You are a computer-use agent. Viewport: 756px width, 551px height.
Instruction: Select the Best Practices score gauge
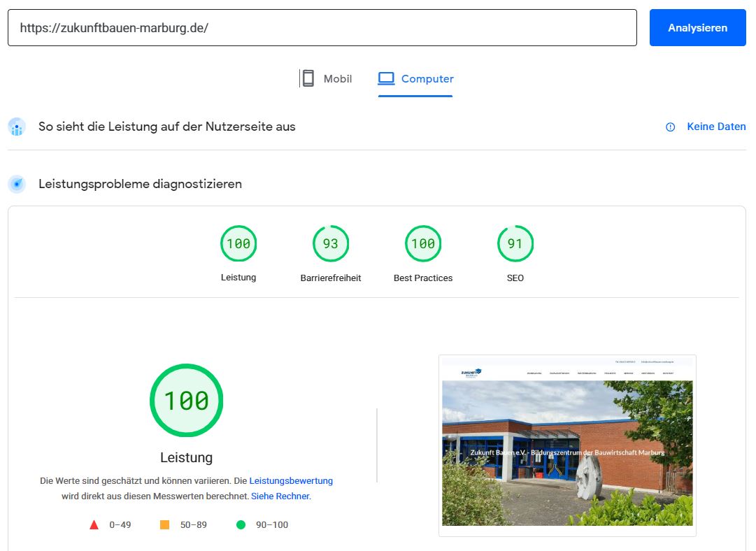[423, 244]
